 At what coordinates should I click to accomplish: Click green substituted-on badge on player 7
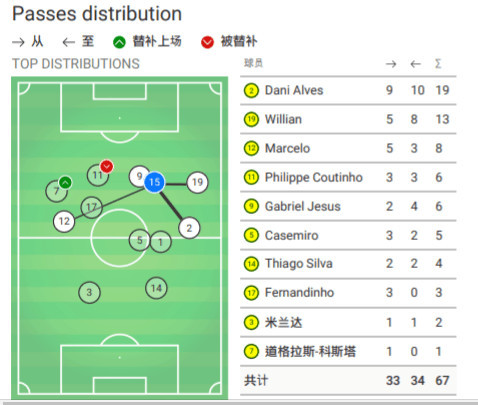pos(65,183)
